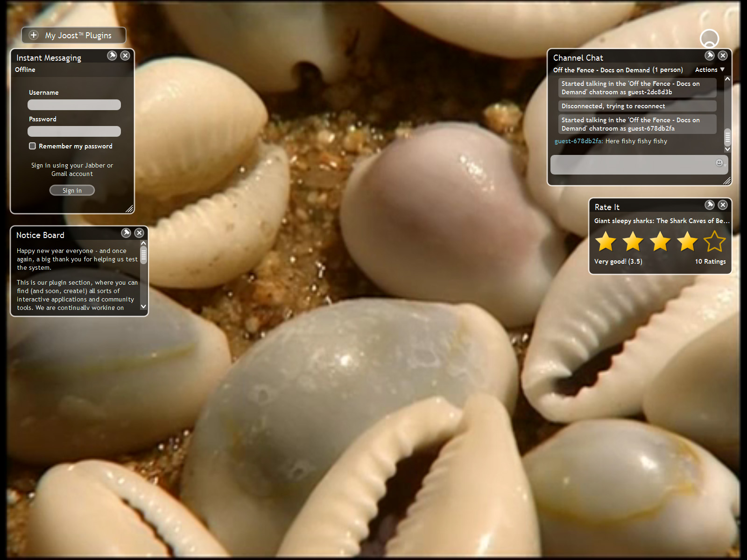Screen dimensions: 747x560
Task: Pin the Rate It widget
Action: (710, 205)
